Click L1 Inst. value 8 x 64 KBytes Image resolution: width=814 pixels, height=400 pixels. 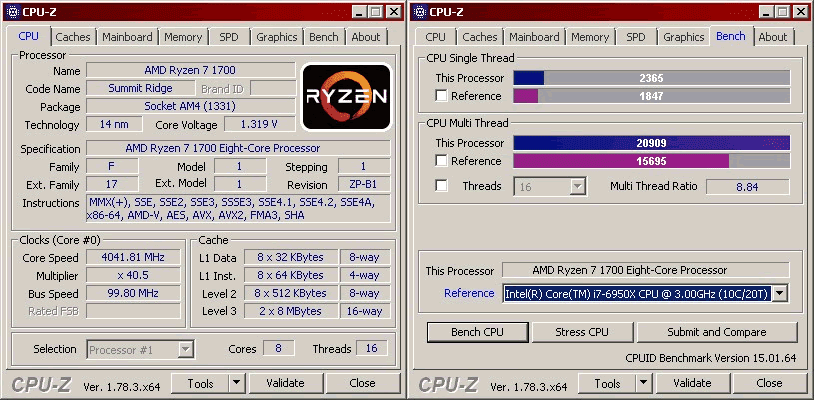290,275
